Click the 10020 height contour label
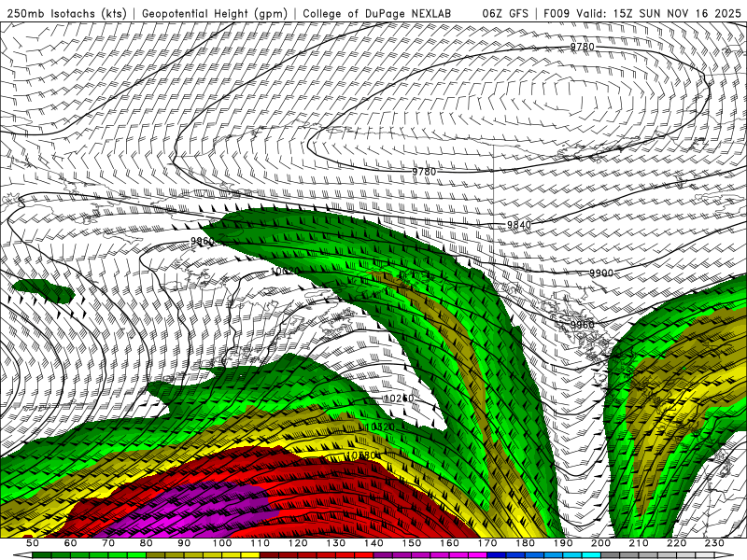 [x=285, y=271]
